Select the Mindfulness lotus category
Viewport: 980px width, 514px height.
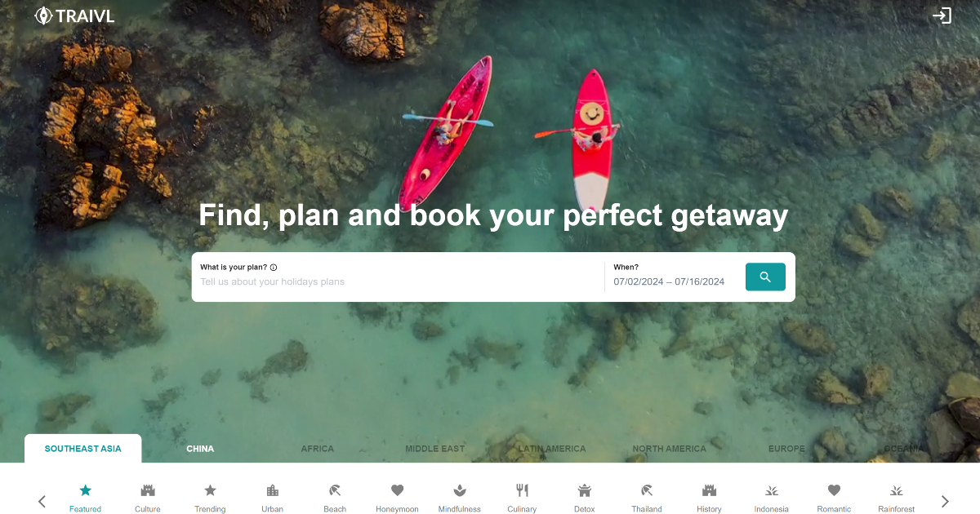[x=460, y=498]
